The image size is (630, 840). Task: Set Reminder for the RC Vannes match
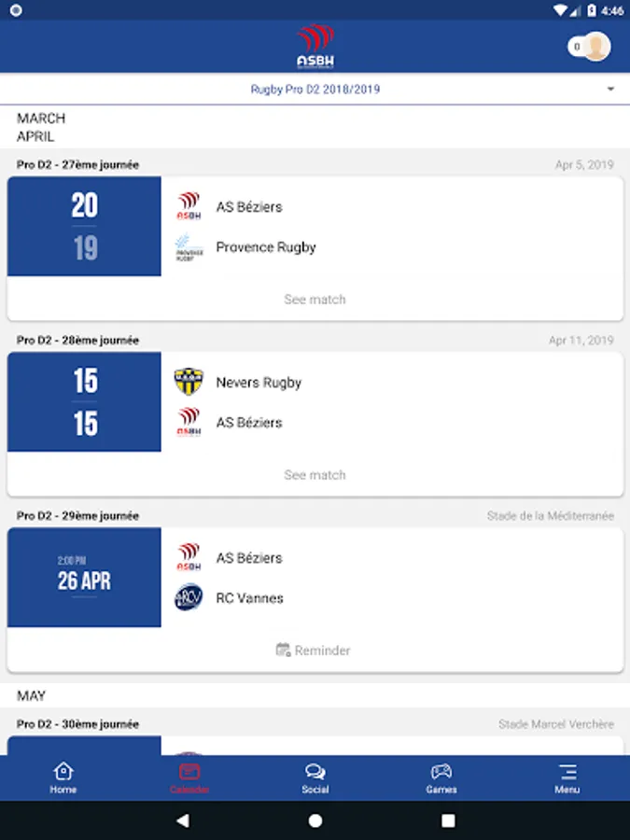(x=315, y=651)
